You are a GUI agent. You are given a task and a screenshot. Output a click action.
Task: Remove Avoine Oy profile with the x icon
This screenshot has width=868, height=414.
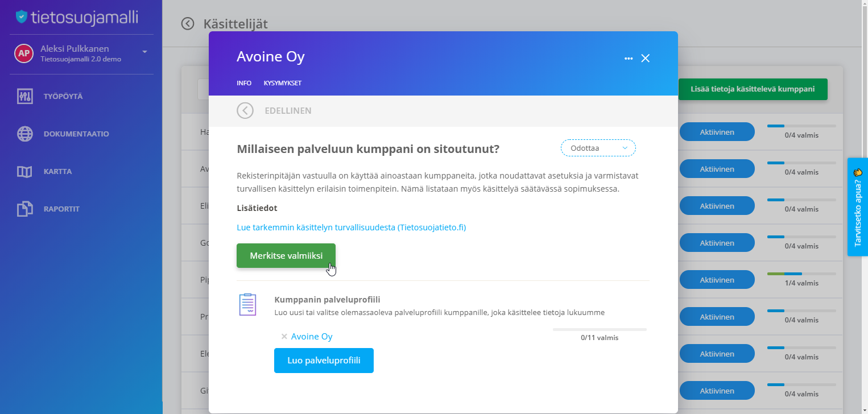[x=284, y=337]
